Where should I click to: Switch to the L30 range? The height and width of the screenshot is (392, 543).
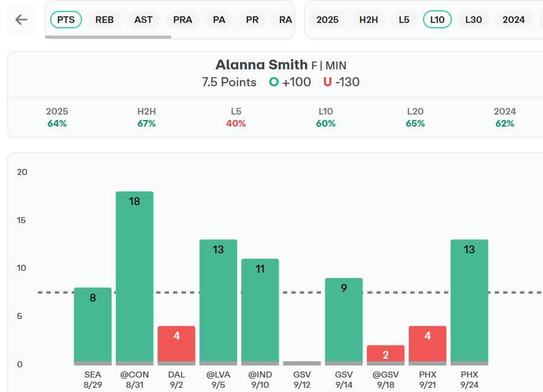474,20
